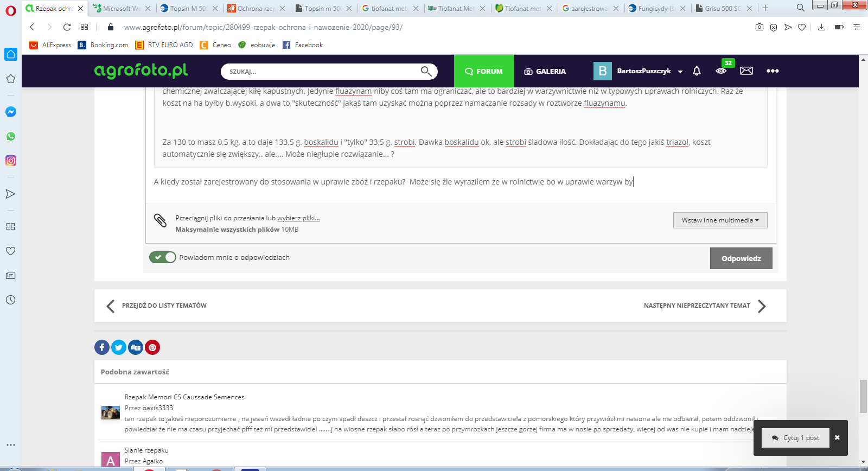The image size is (868, 471).
Task: Click the search magnifier in forum search
Action: (426, 71)
